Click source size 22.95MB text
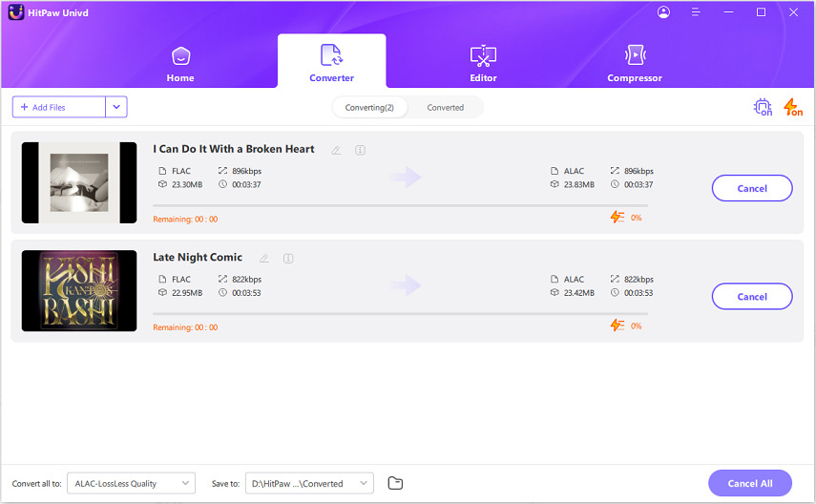Screen dimensions: 816x504 187,293
